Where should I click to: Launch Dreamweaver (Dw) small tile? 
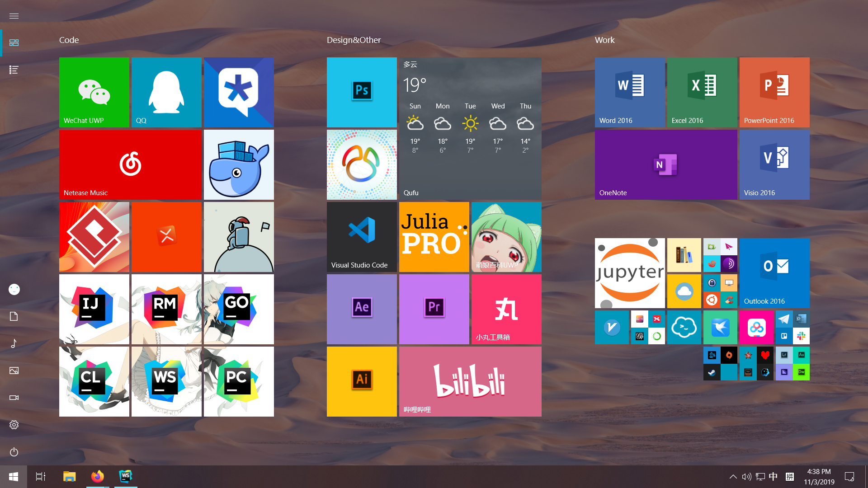802,372
